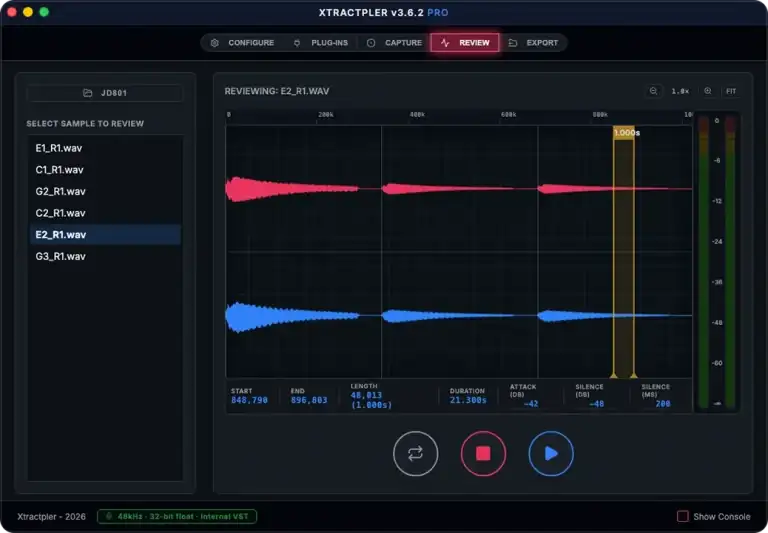Click the level meter on the right
The width and height of the screenshot is (768, 533).
pos(717,262)
